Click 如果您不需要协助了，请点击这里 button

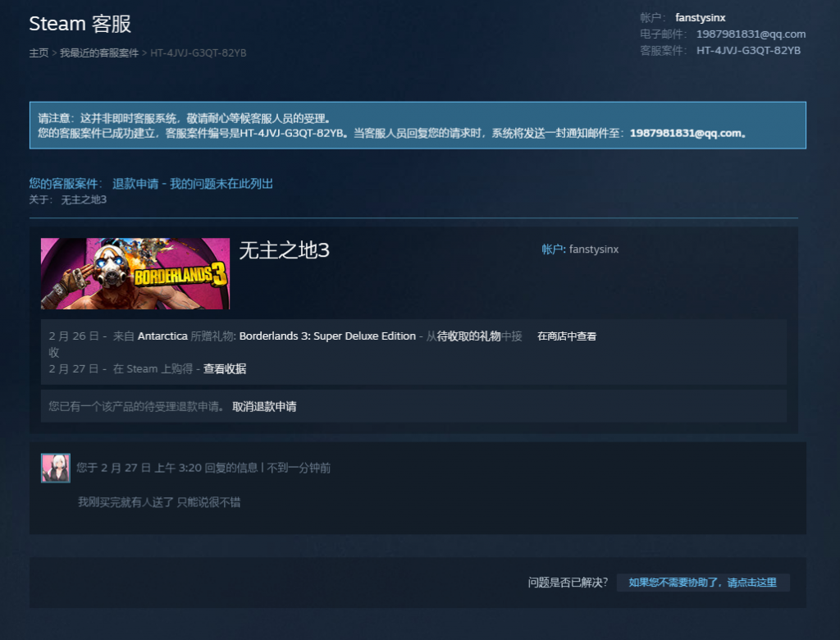(703, 583)
